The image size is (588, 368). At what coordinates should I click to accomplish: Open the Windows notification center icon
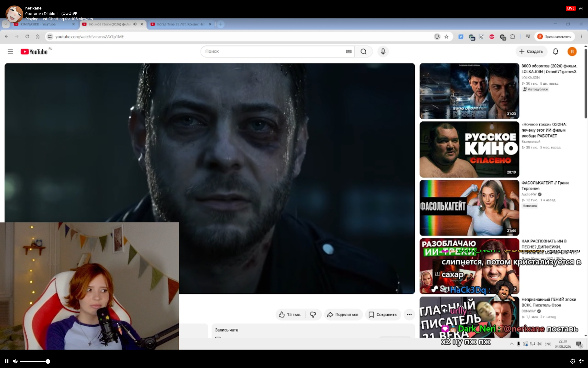tap(579, 344)
